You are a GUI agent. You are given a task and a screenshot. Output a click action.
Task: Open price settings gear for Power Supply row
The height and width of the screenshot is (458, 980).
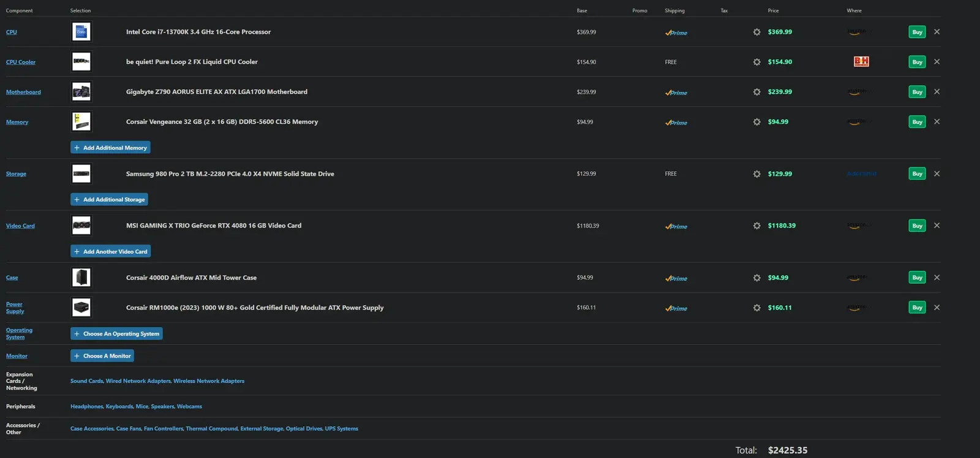pyautogui.click(x=756, y=308)
